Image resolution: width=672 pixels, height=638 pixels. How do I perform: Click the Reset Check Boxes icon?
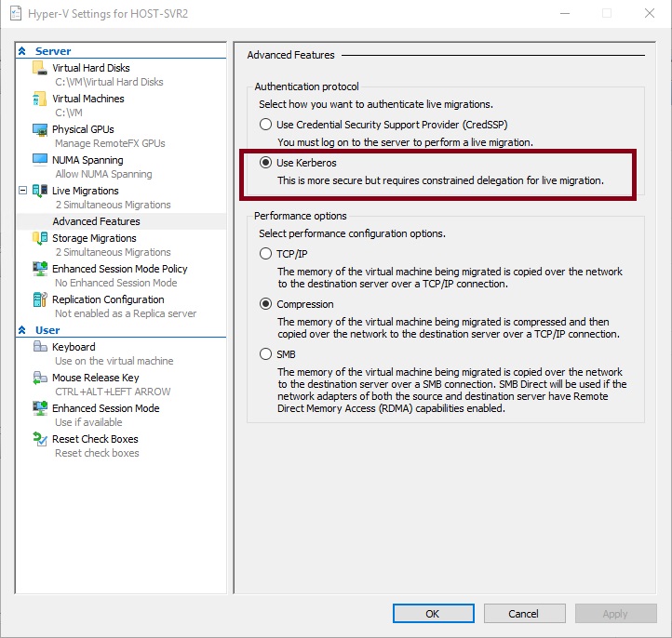pos(39,439)
